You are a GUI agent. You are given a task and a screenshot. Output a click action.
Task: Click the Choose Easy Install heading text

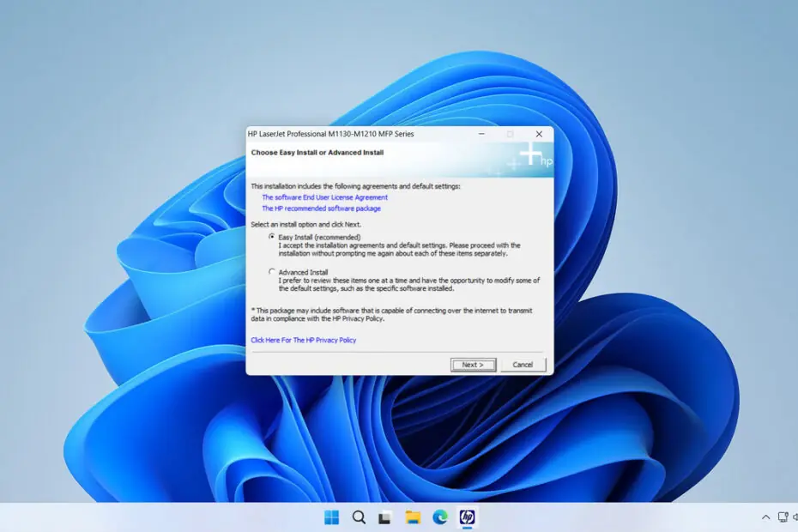[317, 153]
